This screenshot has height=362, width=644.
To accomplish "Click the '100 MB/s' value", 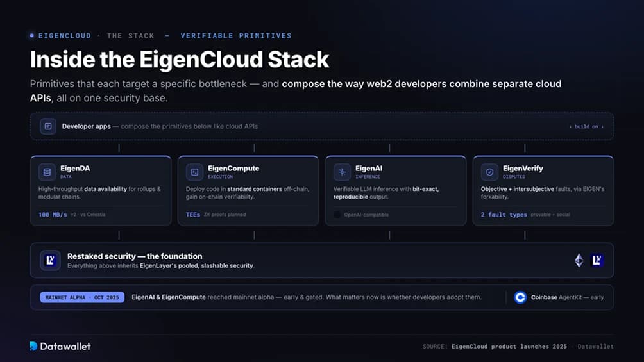I will [53, 214].
